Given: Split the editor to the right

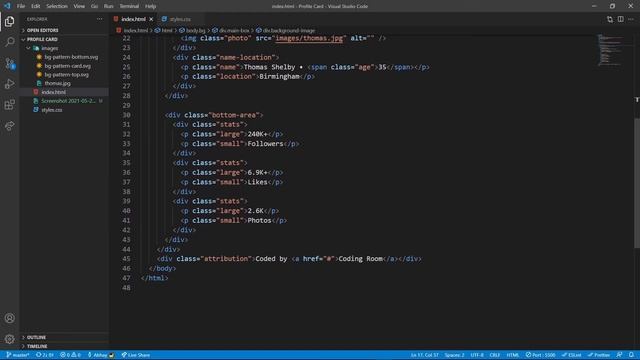Looking at the screenshot, I should coord(620,19).
